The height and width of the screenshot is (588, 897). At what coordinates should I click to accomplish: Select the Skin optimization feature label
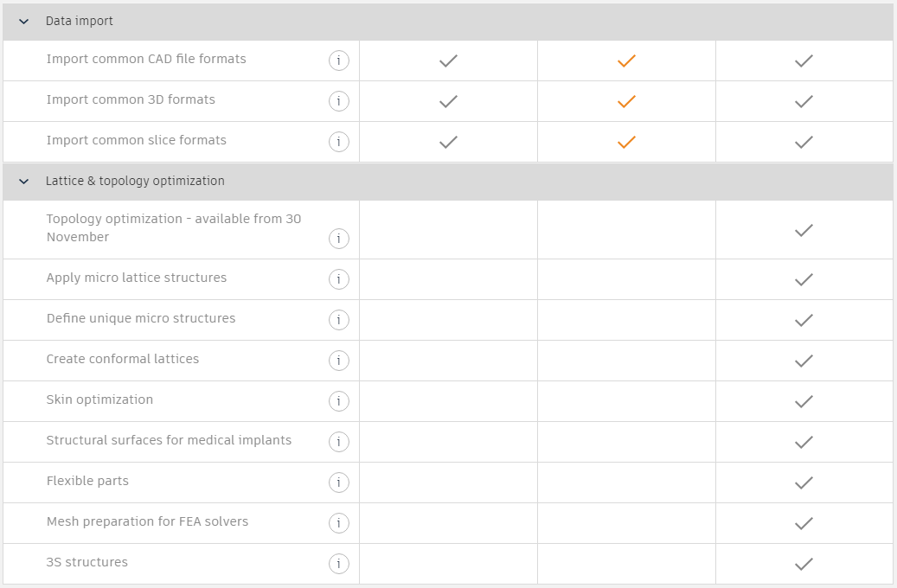99,399
